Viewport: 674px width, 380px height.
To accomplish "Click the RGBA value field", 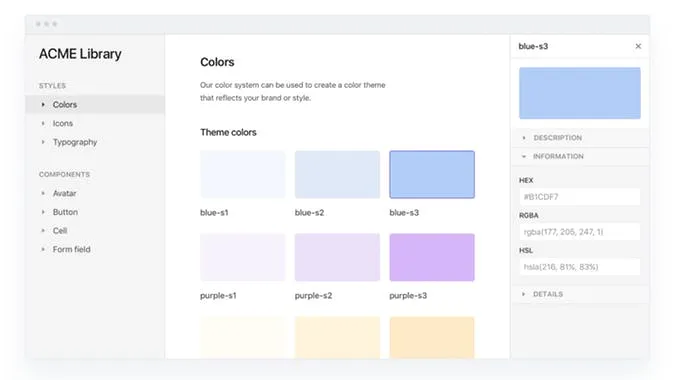I will pos(579,232).
